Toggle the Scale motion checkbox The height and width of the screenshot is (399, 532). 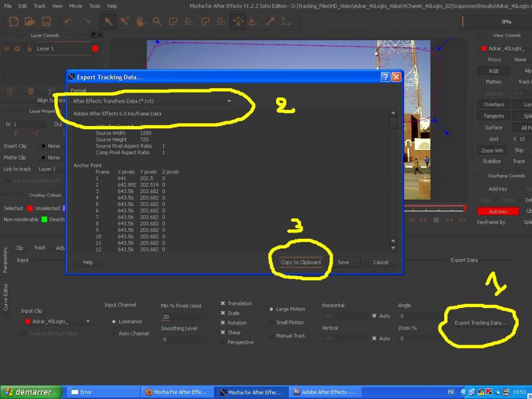point(223,313)
